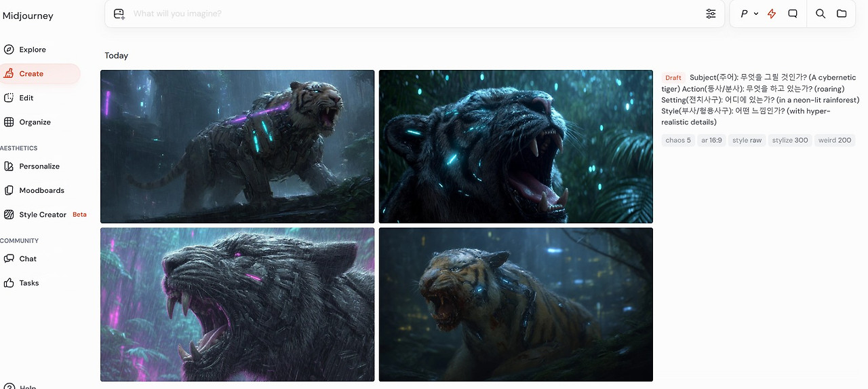Open the Edit page from sidebar
This screenshot has height=389, width=868.
(x=26, y=98)
